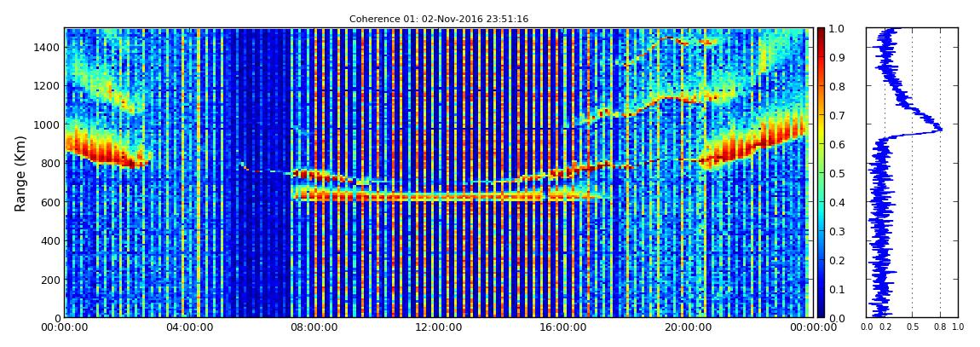Click the 04:00:00 time axis label

(188, 327)
